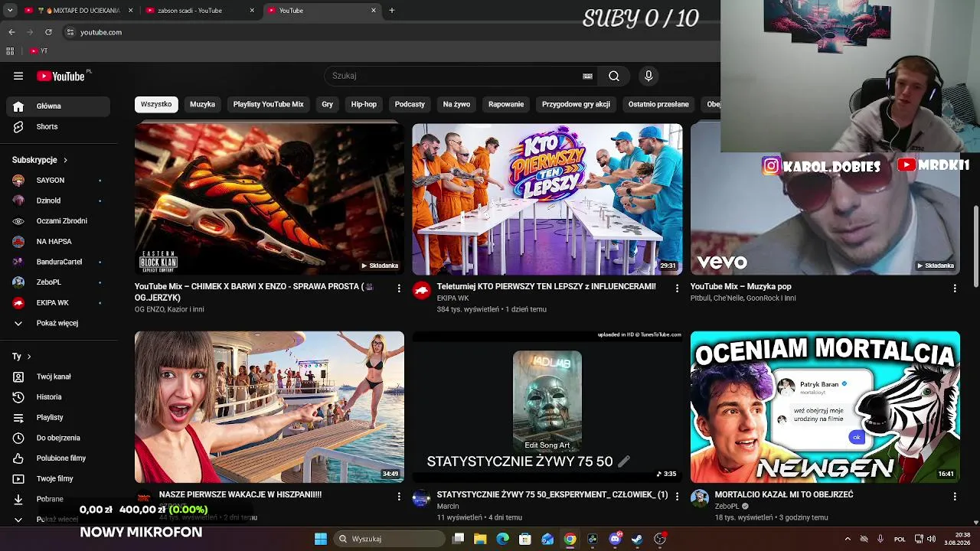Show hidden system tray icons
The height and width of the screenshot is (551, 980).
[848, 539]
